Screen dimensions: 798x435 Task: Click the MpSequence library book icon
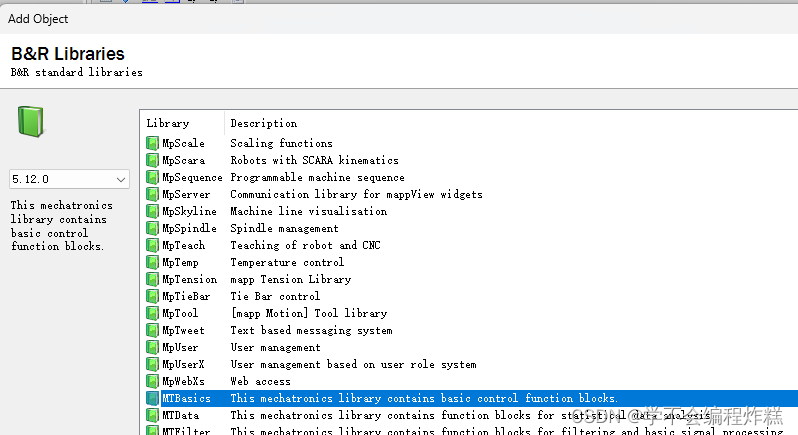(x=152, y=177)
